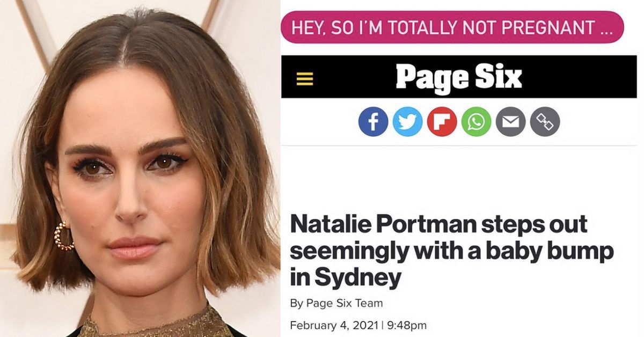The width and height of the screenshot is (644, 337).
Task: Open the portrait photo on the left
Action: 140,169
